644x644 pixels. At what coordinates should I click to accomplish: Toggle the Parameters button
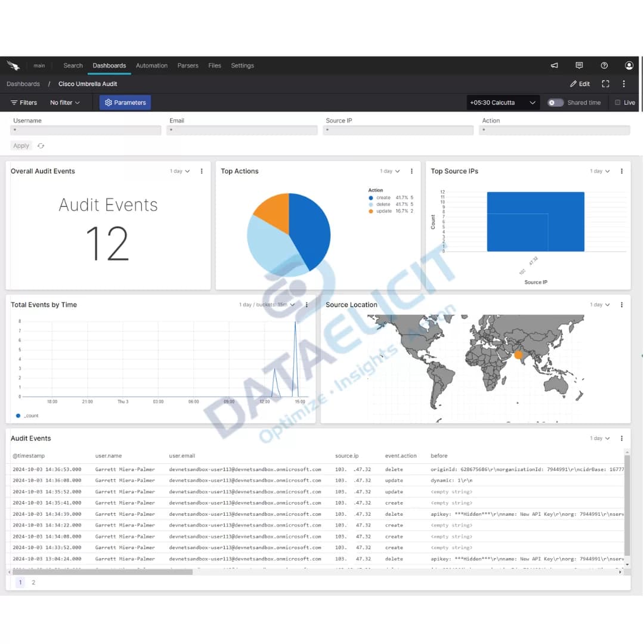point(125,102)
